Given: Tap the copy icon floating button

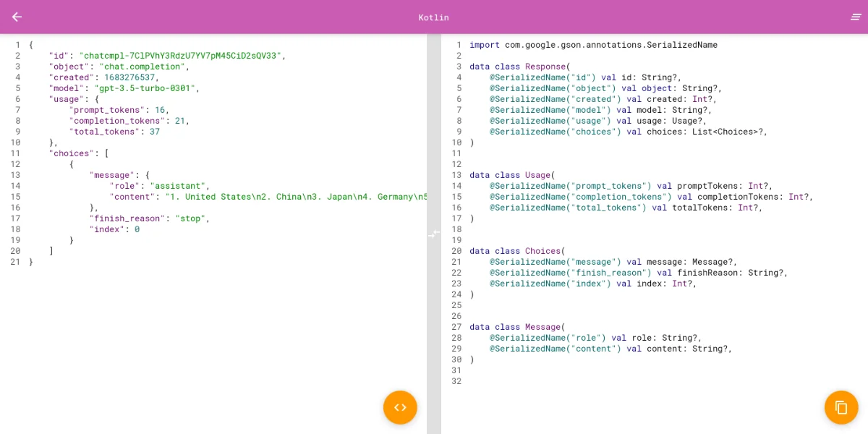Looking at the screenshot, I should tap(841, 407).
